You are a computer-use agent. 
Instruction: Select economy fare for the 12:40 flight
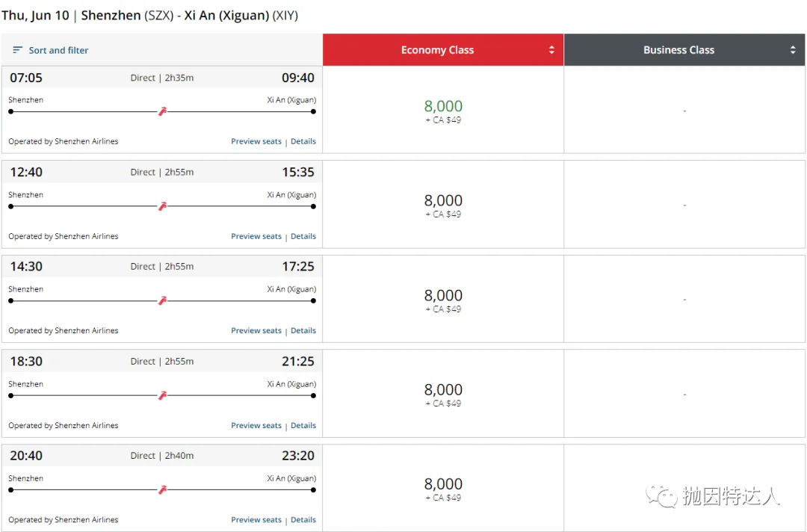(x=443, y=204)
